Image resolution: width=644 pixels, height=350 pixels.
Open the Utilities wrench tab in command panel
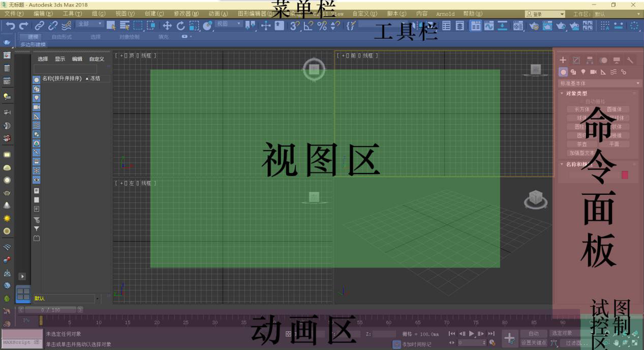[630, 60]
